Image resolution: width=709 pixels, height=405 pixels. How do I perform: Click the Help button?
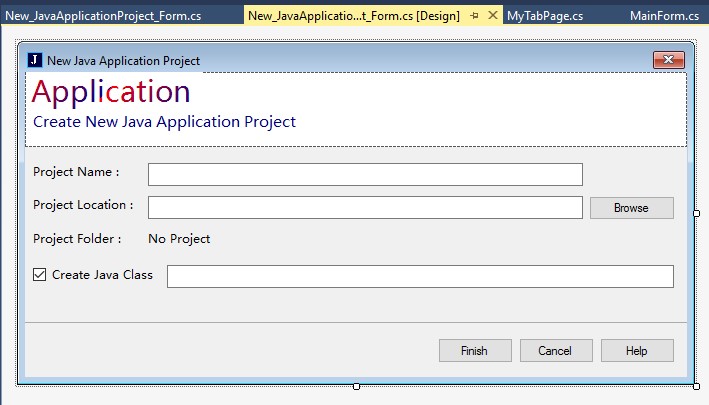637,351
